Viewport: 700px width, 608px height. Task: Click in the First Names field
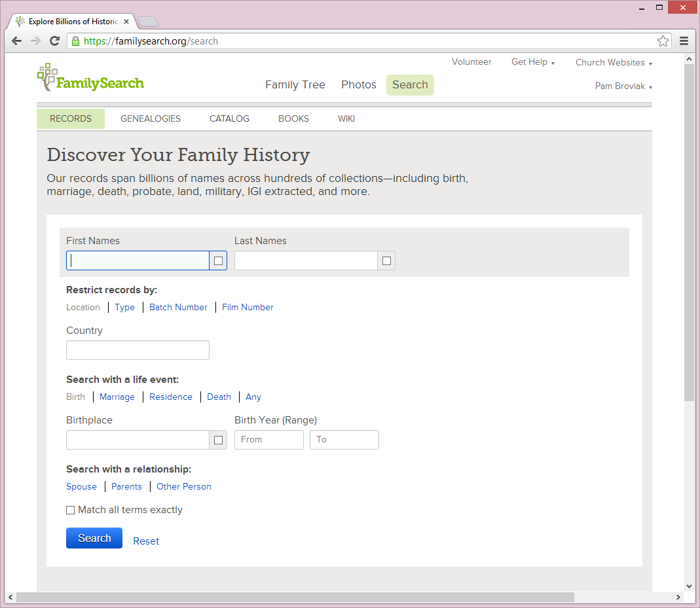[138, 260]
